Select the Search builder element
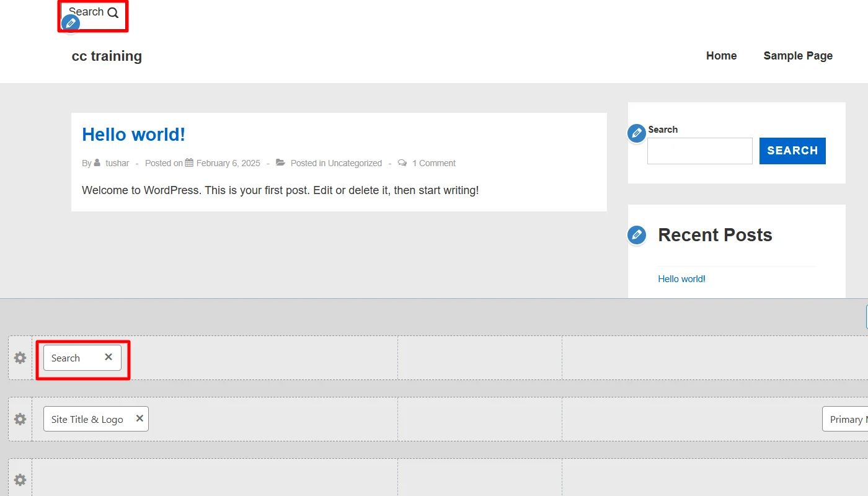 82,358
